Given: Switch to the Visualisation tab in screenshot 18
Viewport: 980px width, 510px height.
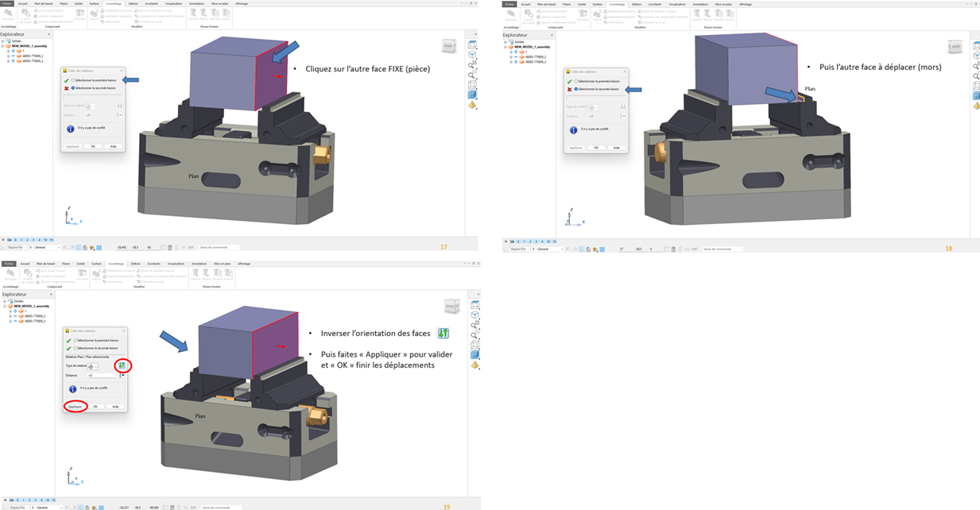Looking at the screenshot, I should pyautogui.click(x=676, y=4).
